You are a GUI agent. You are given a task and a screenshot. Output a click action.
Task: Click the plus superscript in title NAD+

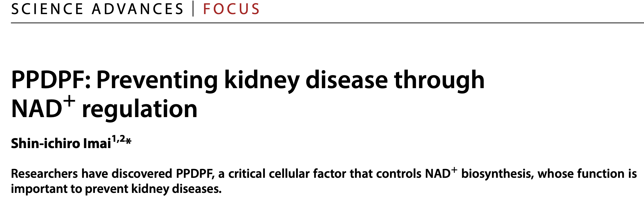point(69,102)
